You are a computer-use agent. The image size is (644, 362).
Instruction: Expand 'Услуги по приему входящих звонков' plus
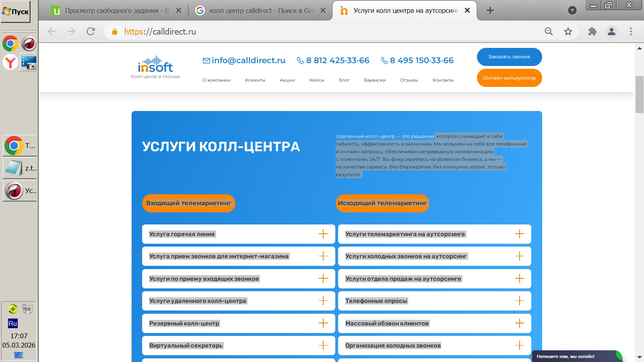[323, 279]
